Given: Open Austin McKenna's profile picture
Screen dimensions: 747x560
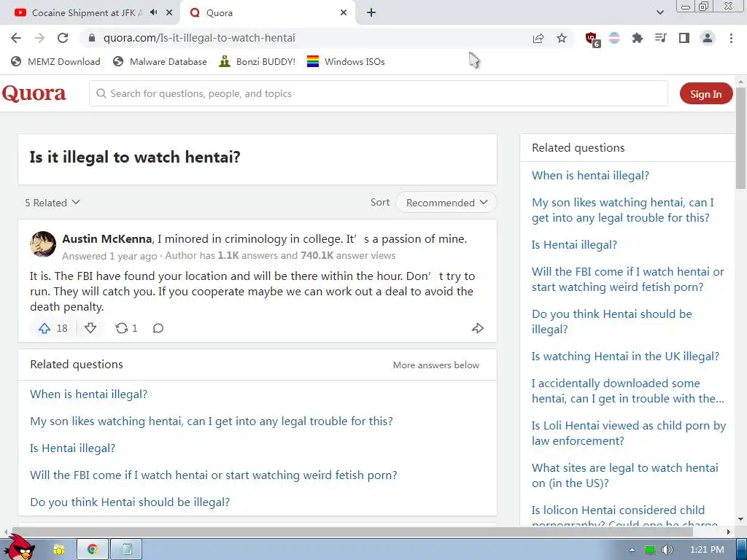Looking at the screenshot, I should click(x=43, y=244).
